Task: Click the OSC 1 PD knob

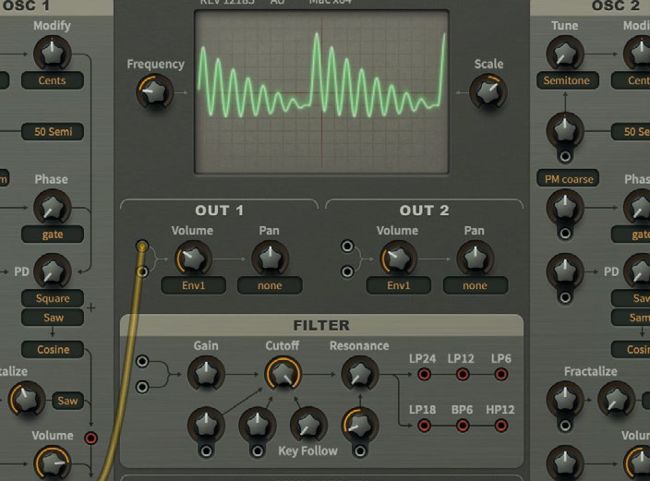Action: click(x=52, y=272)
